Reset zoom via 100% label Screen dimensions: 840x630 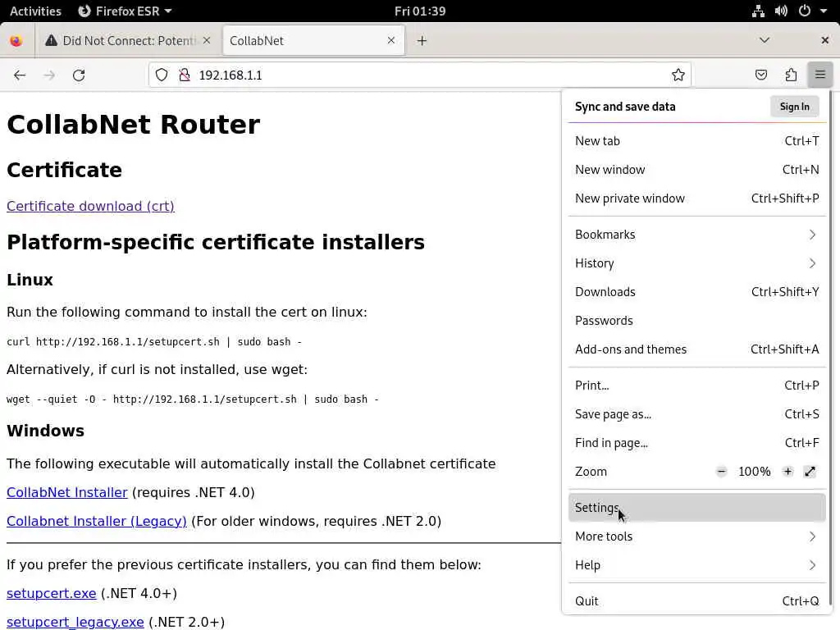click(755, 472)
